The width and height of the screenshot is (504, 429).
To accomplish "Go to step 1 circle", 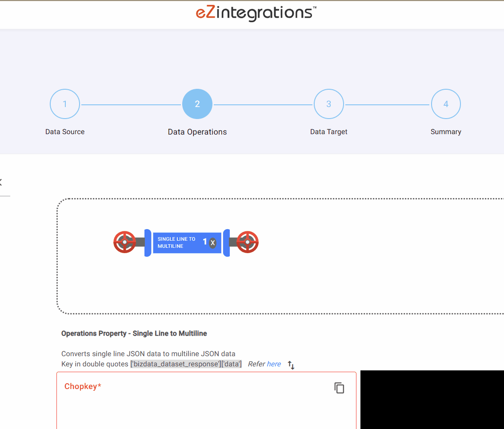I will [x=65, y=104].
